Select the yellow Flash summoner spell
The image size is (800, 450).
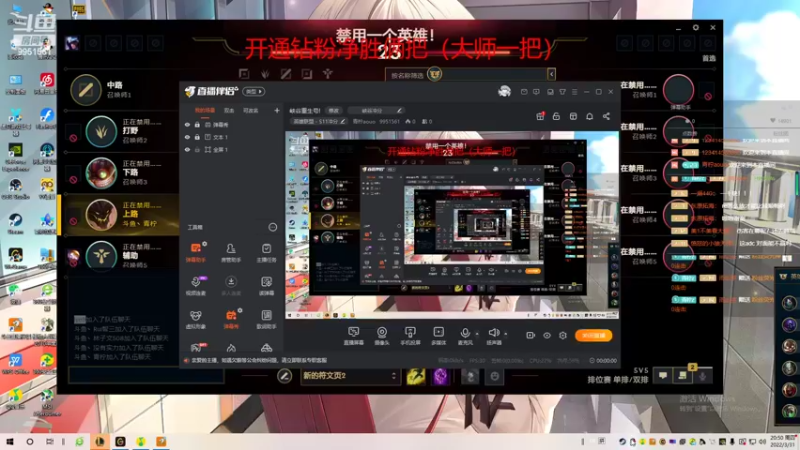416,377
